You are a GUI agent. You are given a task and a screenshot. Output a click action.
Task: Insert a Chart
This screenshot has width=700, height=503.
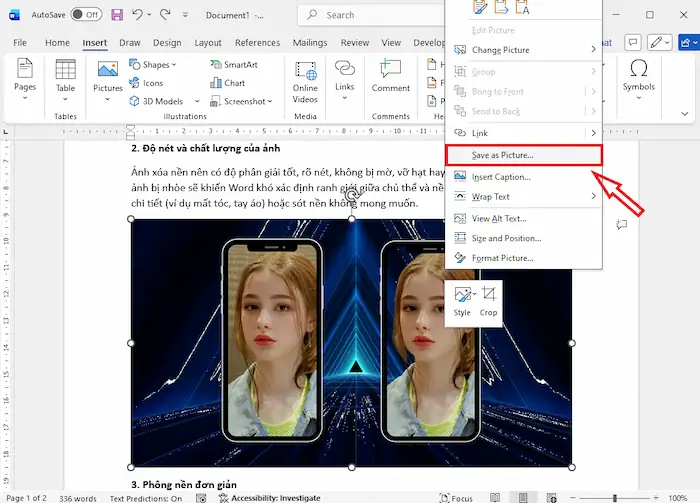tap(228, 83)
